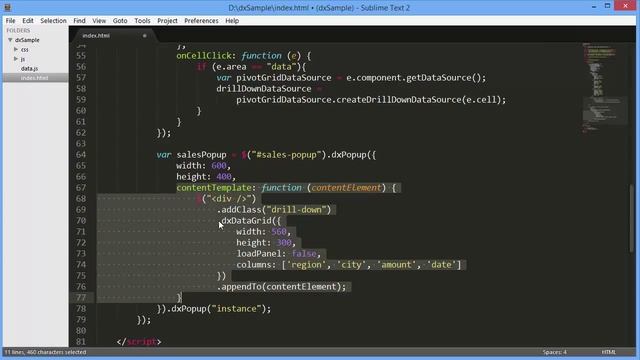Open the HTML syntax selector

608,352
